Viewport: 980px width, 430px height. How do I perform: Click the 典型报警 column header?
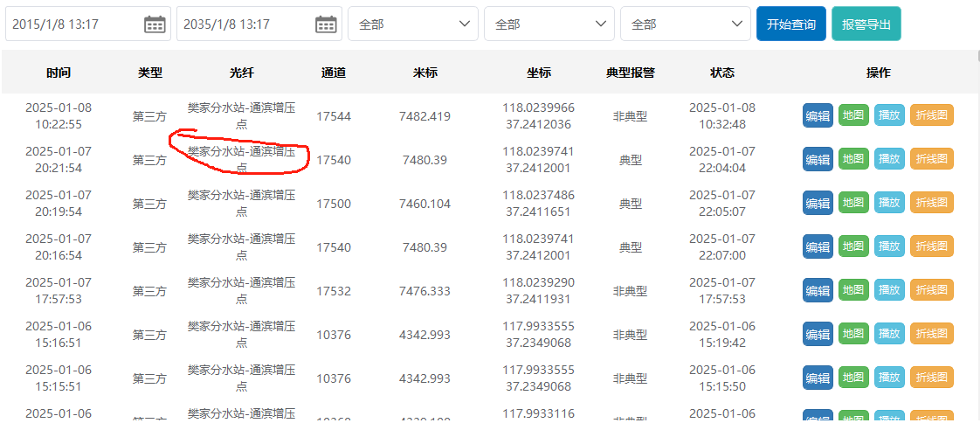coord(630,73)
